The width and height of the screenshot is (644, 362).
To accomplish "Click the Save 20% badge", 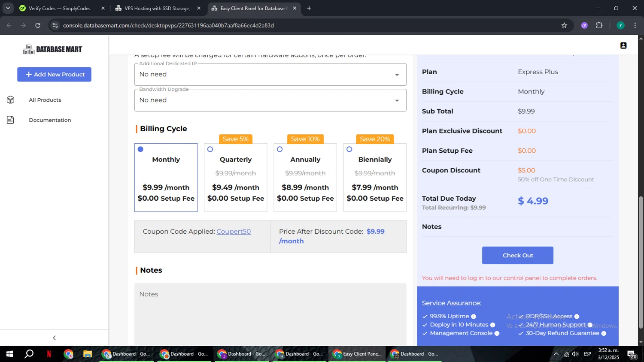I will 375,139.
